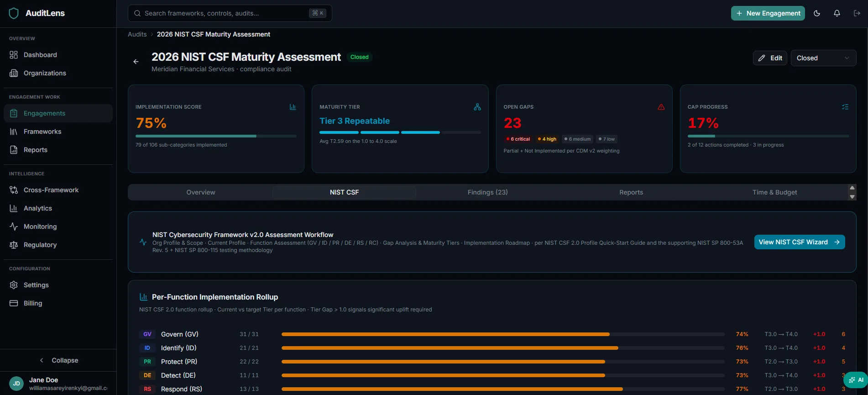Screen dimensions: 868x395
Task: Click the DE function badge
Action: click(147, 375)
